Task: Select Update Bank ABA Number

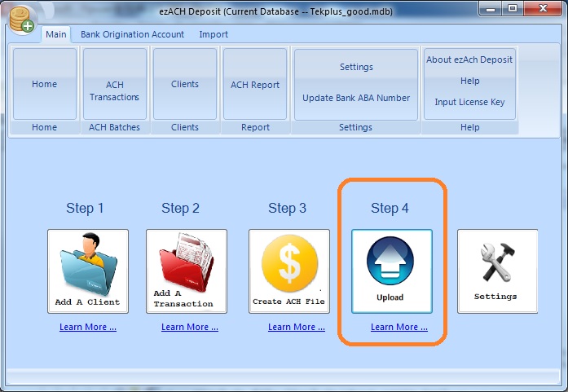Action: (x=356, y=98)
